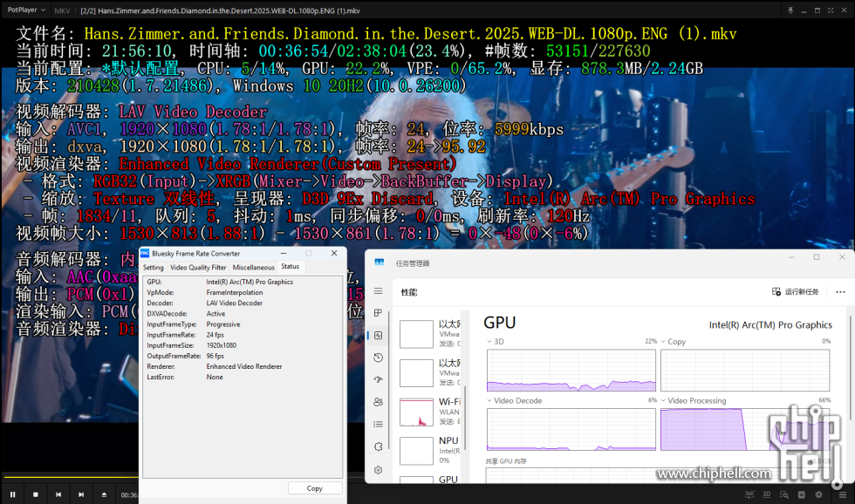This screenshot has width=855, height=504.
Task: Toggle the Task Manager hamburger navigation menu
Action: tap(378, 291)
